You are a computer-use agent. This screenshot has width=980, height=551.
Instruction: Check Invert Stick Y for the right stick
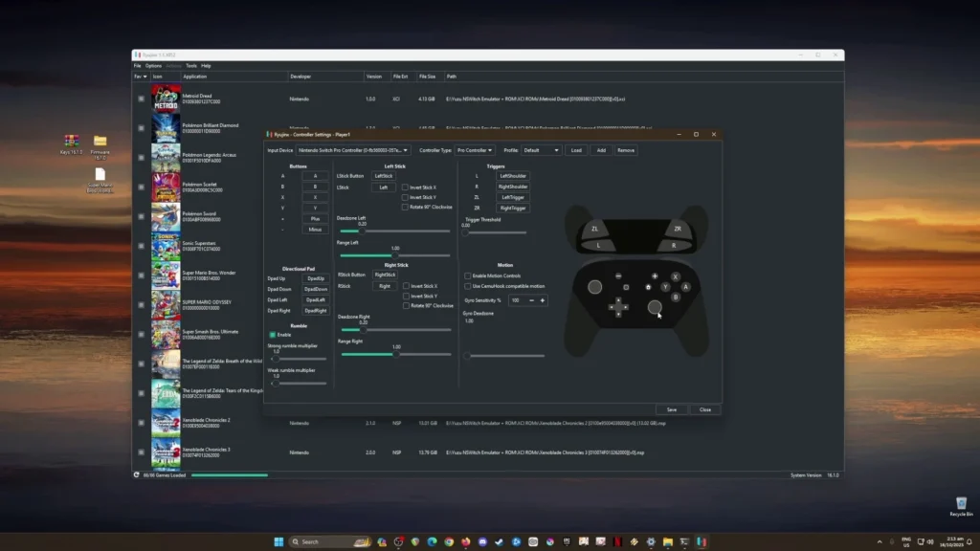pos(406,297)
